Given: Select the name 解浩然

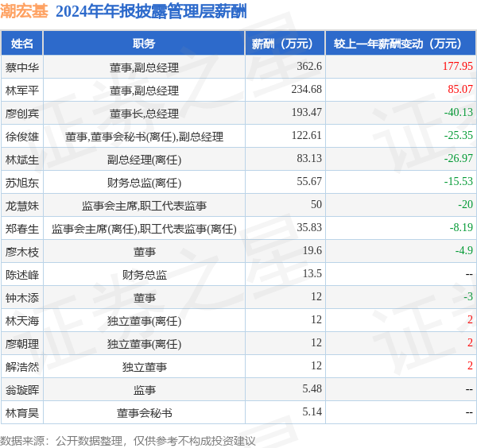Looking at the screenshot, I should (22, 367).
